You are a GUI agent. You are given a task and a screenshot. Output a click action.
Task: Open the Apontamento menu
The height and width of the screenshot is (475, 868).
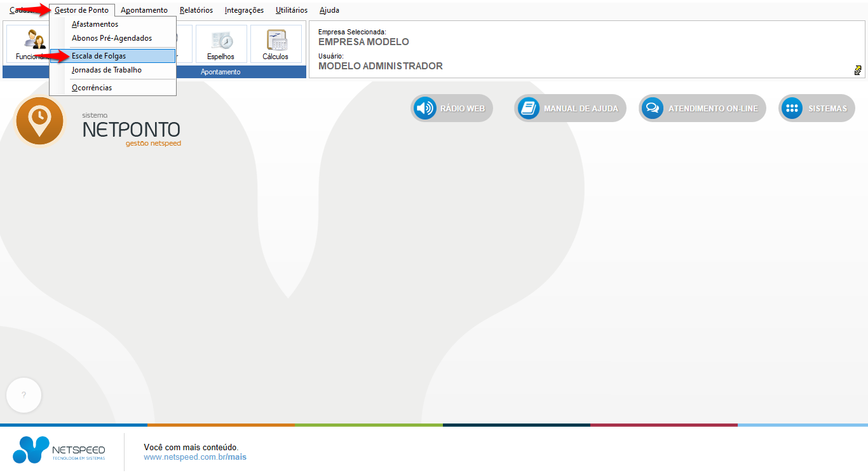(144, 10)
